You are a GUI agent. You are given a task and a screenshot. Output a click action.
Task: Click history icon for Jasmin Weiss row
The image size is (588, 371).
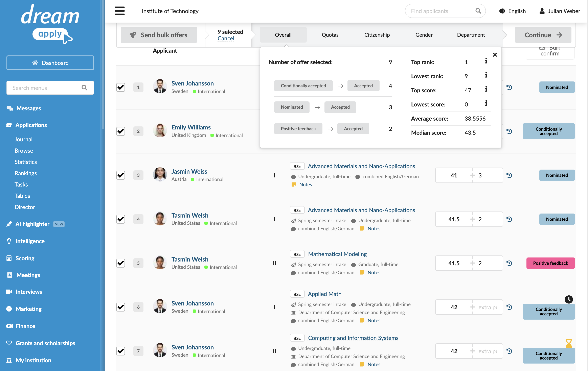(509, 175)
